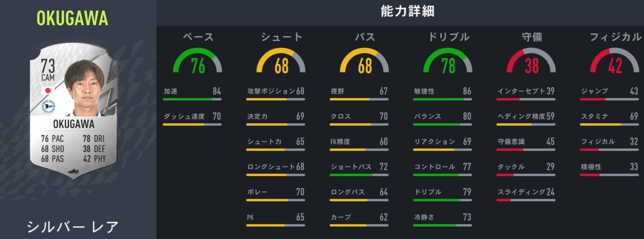Click the green ドリブル gauge showing 78
Screen dimensions: 644x239
(448, 62)
